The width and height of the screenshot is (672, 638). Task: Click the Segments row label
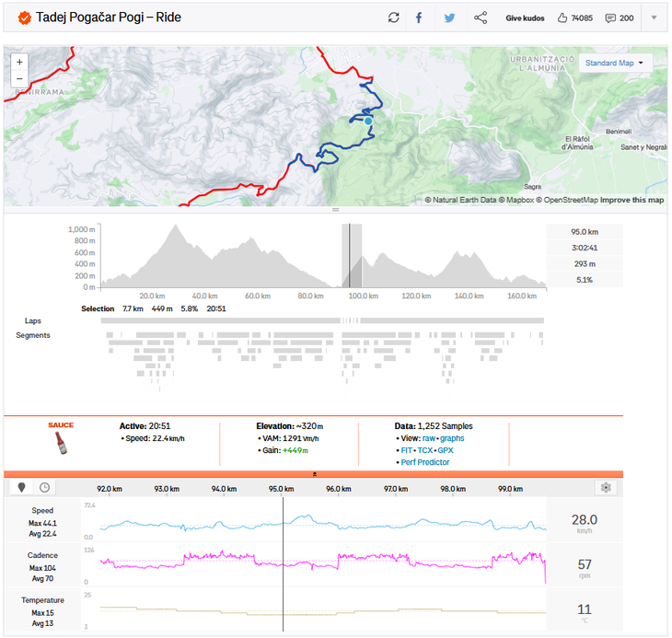tap(32, 335)
